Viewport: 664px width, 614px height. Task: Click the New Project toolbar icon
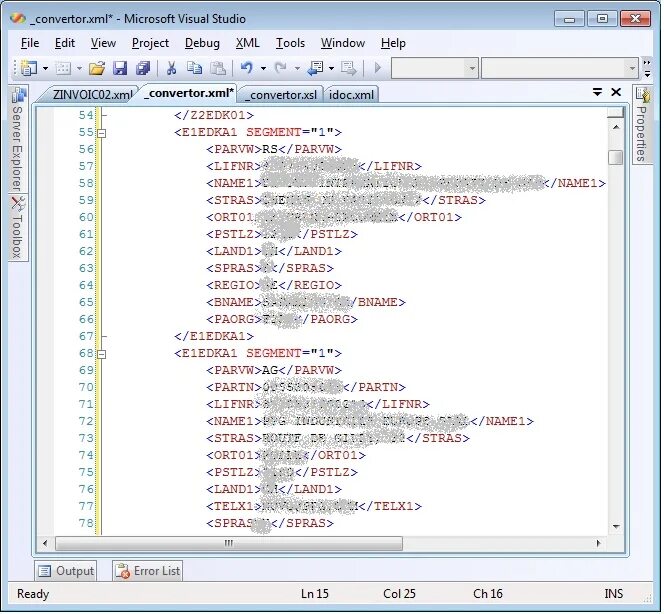tap(28, 68)
